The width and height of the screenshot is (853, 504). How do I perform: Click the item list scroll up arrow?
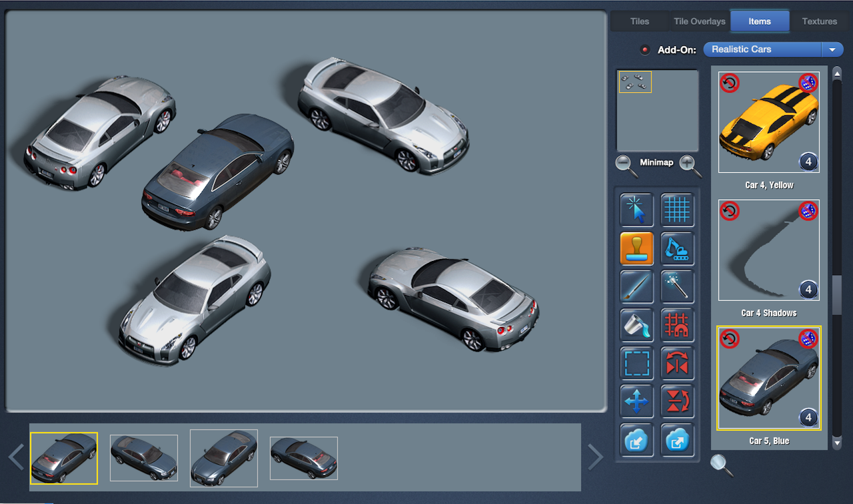[x=838, y=73]
